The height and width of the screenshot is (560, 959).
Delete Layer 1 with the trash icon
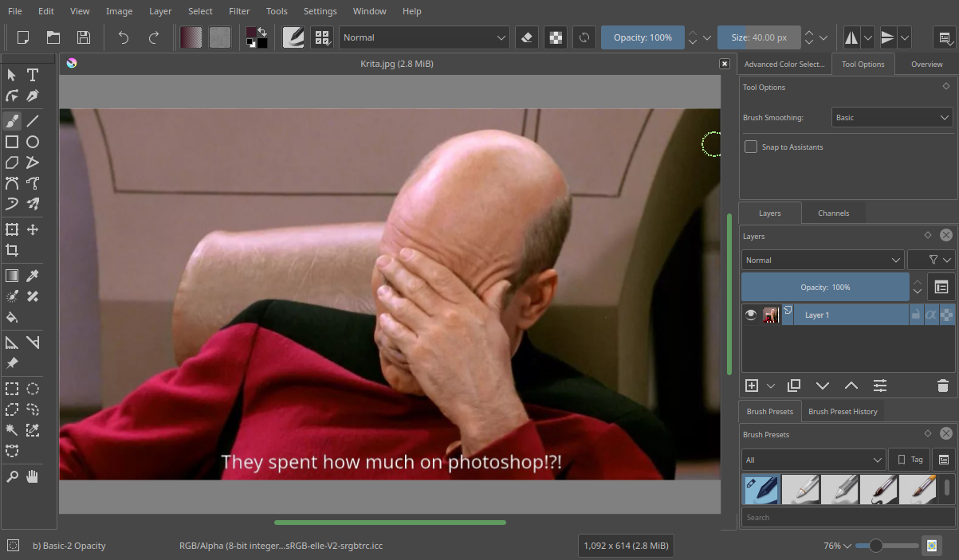click(x=943, y=386)
